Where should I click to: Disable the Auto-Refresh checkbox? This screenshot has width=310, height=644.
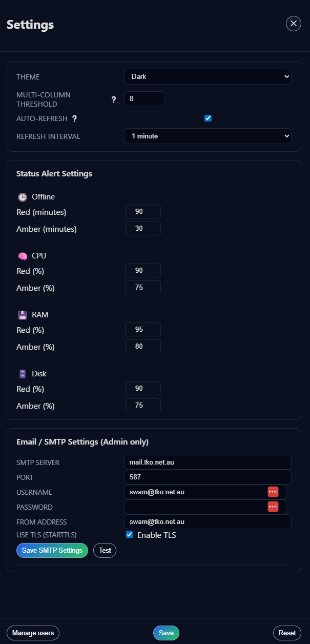[x=208, y=118]
